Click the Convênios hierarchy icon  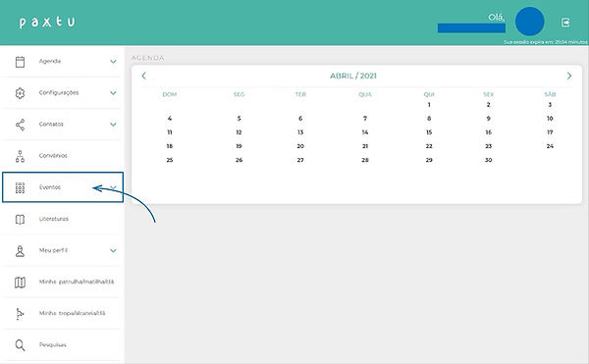20,156
